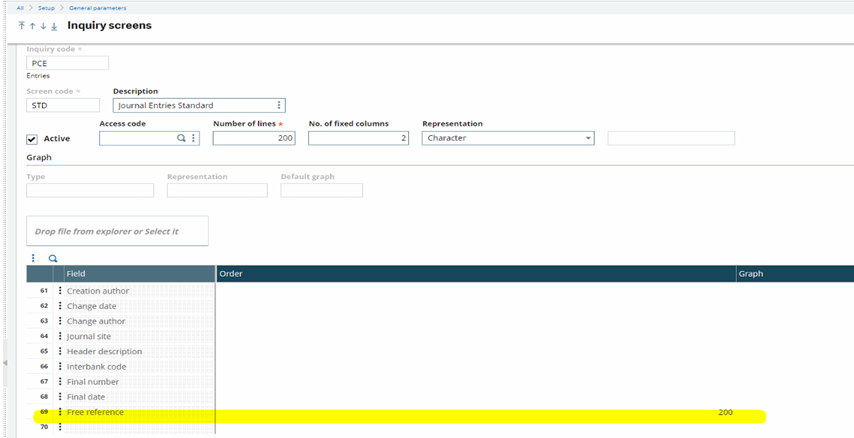Click the All breadcrumb link
This screenshot has height=438, width=854.
[x=20, y=7]
